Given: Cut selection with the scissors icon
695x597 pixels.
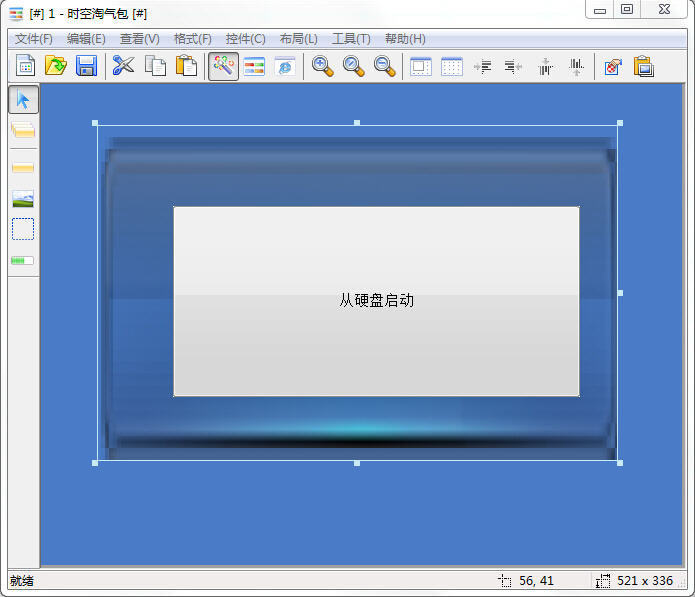Looking at the screenshot, I should click(123, 66).
